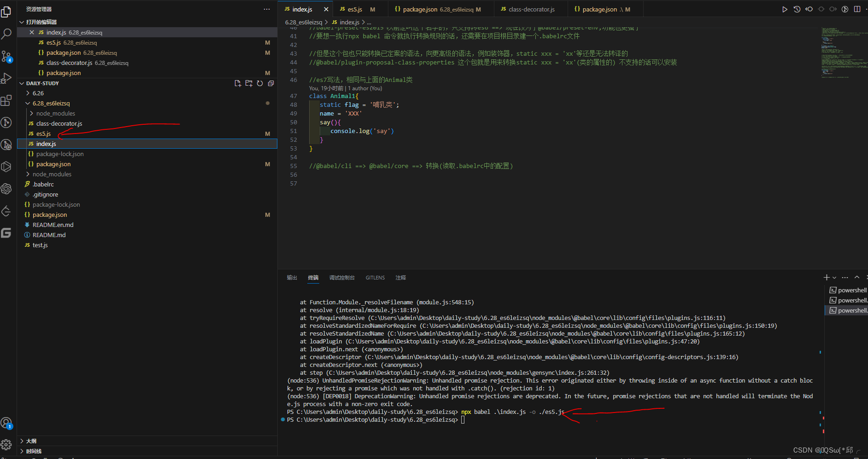Switch to the class-decorator.js editor tab
Viewport: 868px width, 459px height.
click(531, 9)
